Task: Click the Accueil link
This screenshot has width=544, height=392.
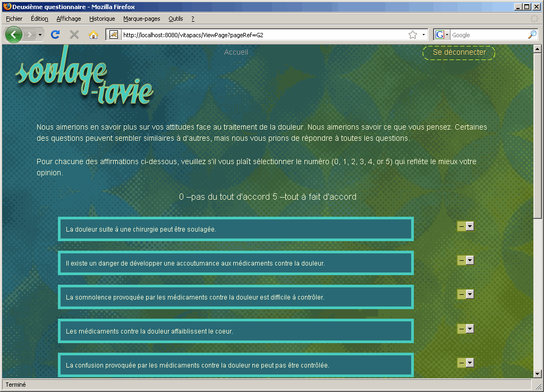Action: [236, 52]
